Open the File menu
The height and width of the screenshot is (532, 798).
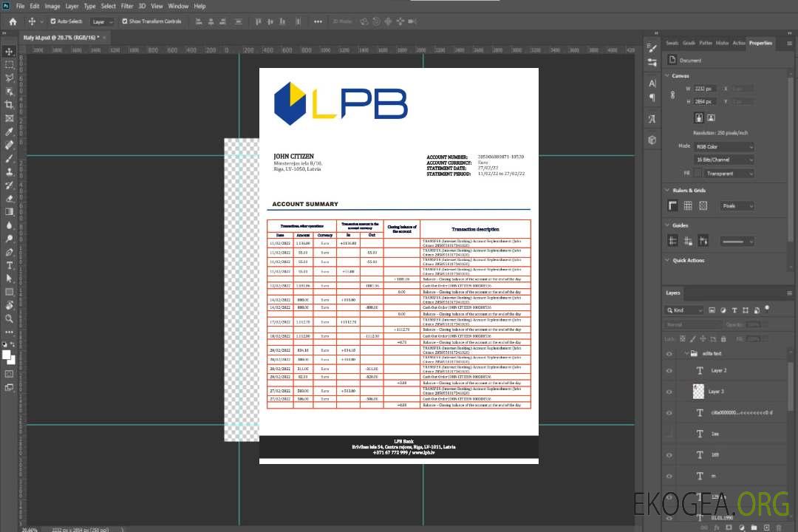[20, 6]
